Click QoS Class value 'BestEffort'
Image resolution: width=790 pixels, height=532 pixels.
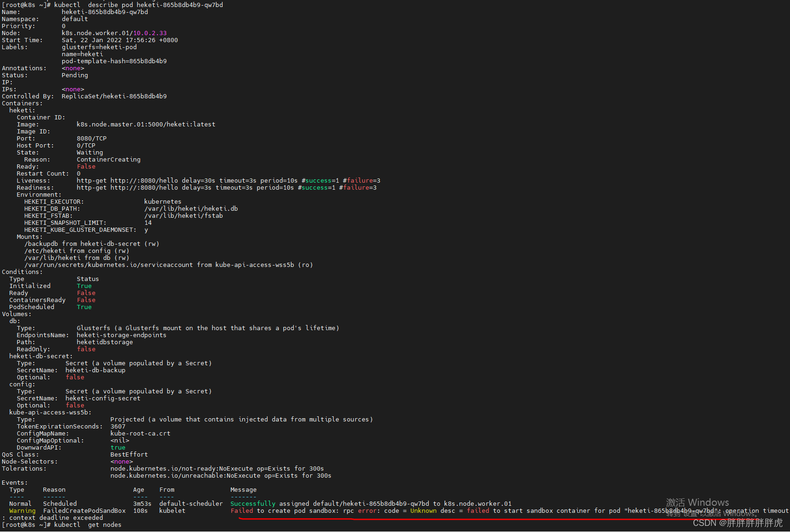(129, 455)
